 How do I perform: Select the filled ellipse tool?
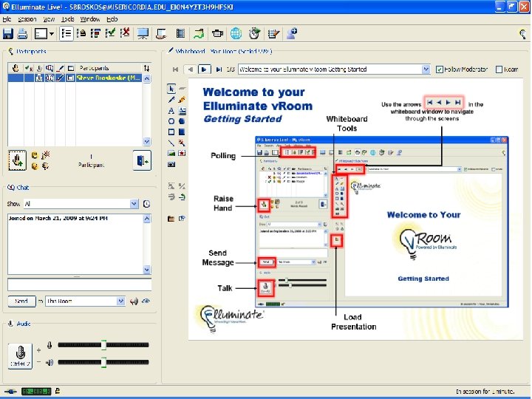click(x=183, y=121)
